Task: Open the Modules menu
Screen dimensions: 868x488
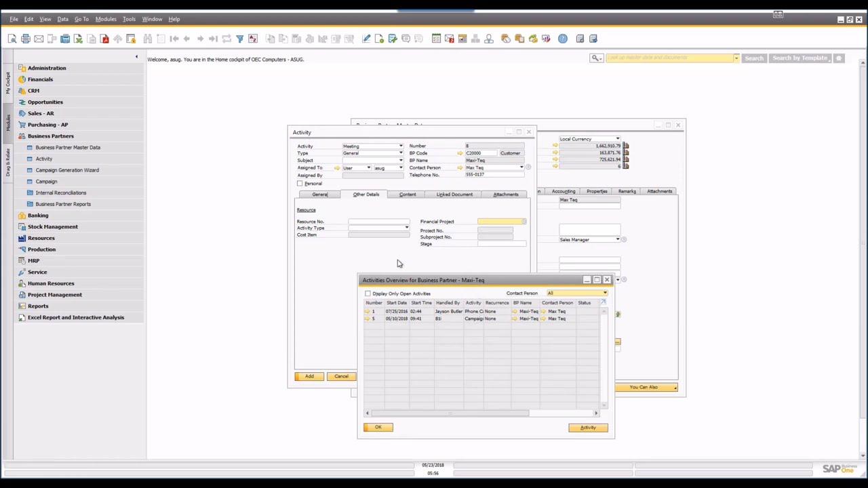Action: coord(106,19)
